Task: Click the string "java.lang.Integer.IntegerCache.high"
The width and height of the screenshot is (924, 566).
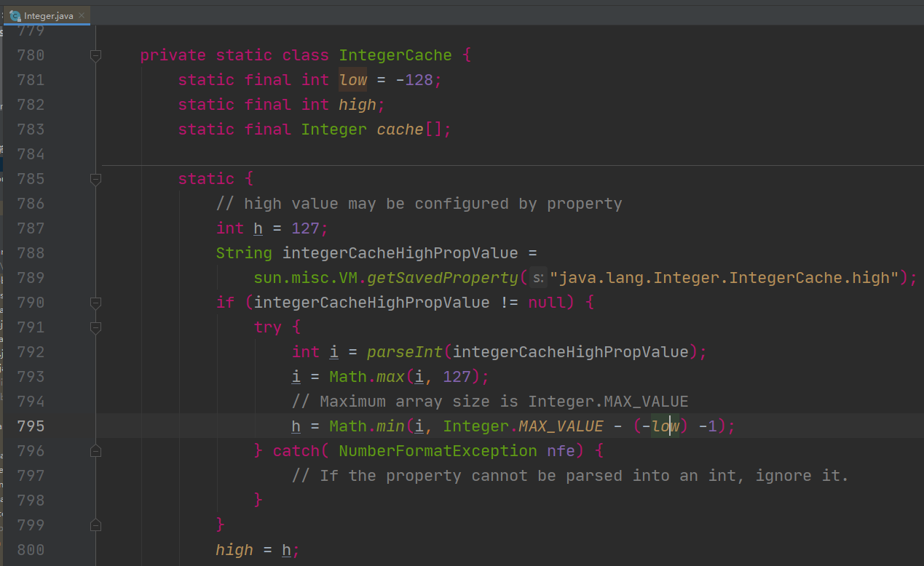Action: tap(724, 278)
